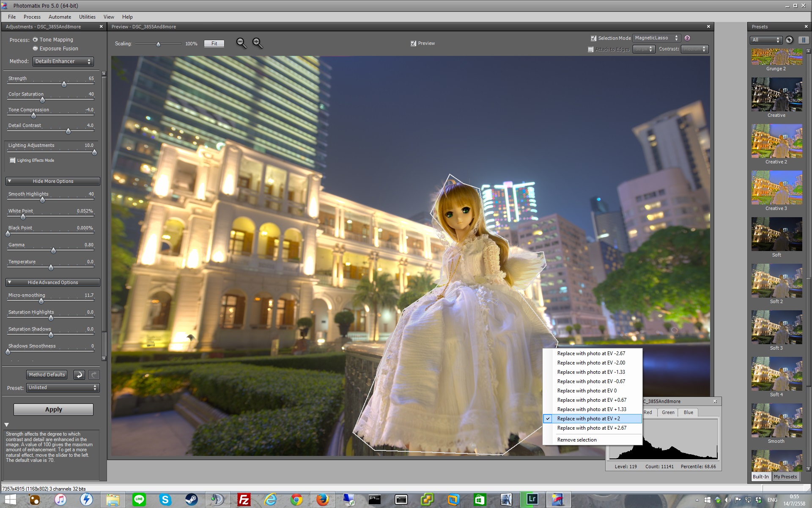Click the zoom in magnifier icon
This screenshot has width=812, height=508.
point(257,43)
